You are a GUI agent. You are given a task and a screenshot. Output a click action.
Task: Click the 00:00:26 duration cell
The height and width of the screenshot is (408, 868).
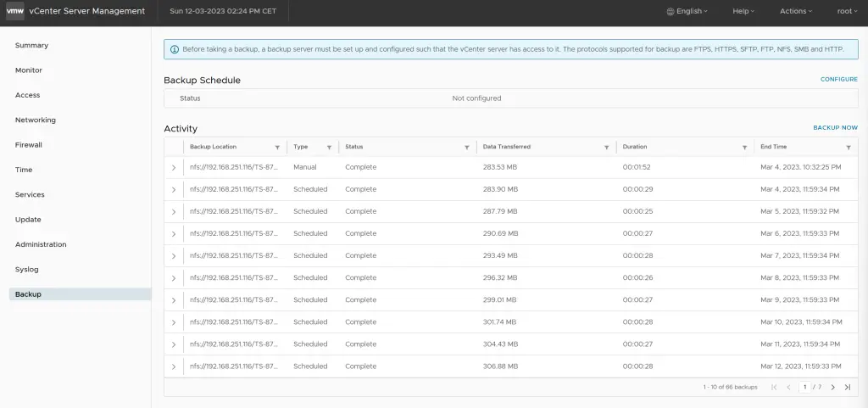(637, 278)
